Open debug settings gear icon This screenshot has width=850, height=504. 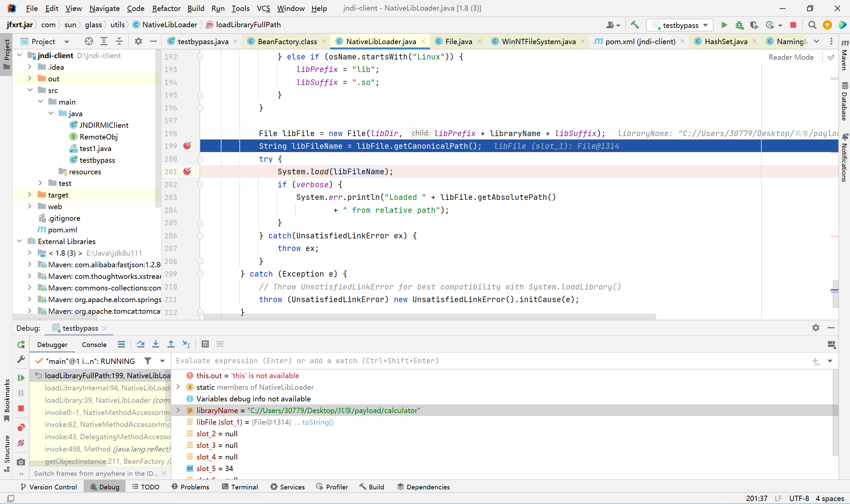tap(816, 328)
